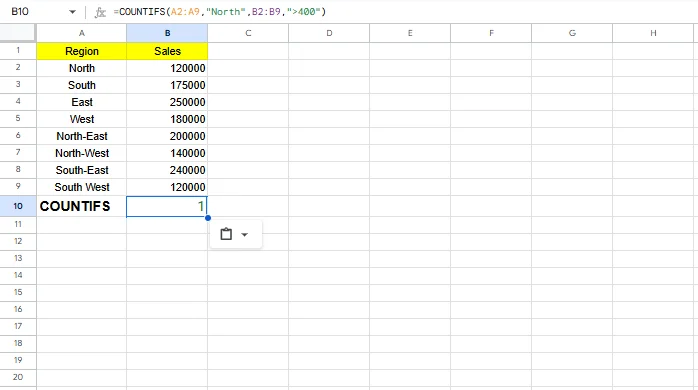
Task: Select the South-East cell
Action: click(x=81, y=170)
